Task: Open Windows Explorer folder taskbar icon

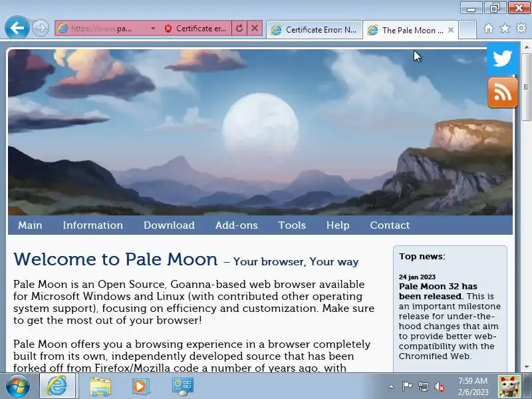Action: tap(100, 386)
